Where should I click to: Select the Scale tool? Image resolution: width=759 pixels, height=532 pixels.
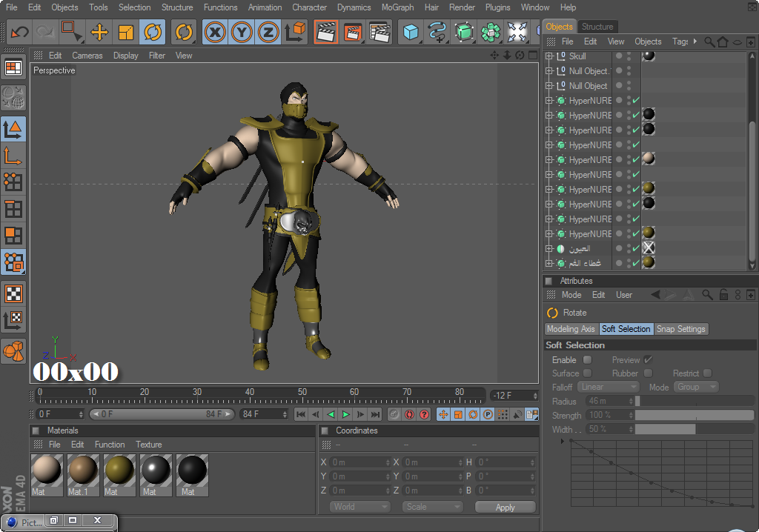point(126,32)
